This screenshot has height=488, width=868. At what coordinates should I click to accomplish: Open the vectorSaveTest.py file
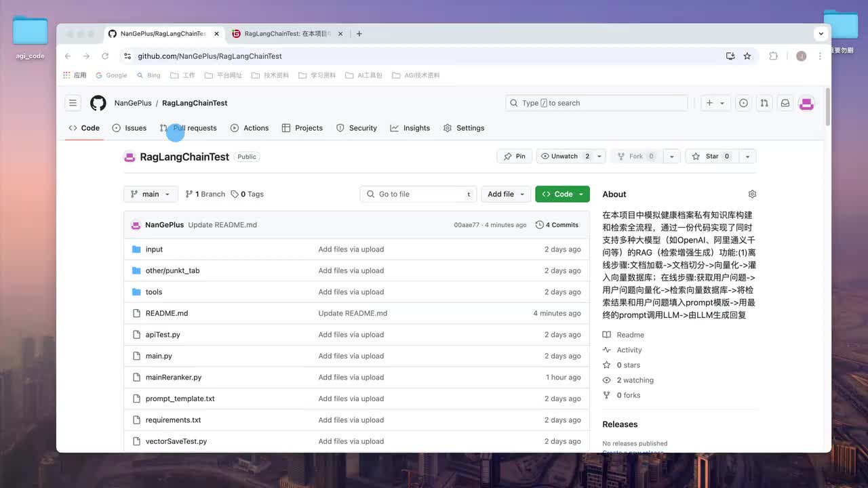(x=176, y=441)
